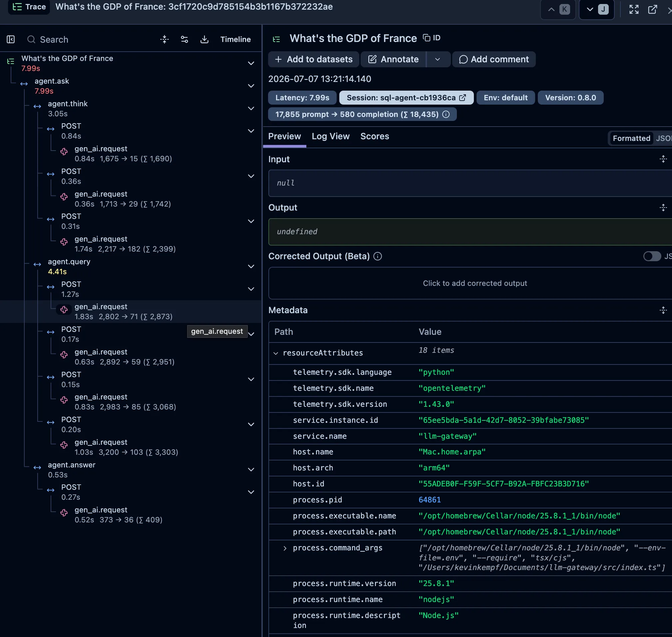672x637 pixels.
Task: Click the span icon beside agent.ask
Action: [24, 84]
